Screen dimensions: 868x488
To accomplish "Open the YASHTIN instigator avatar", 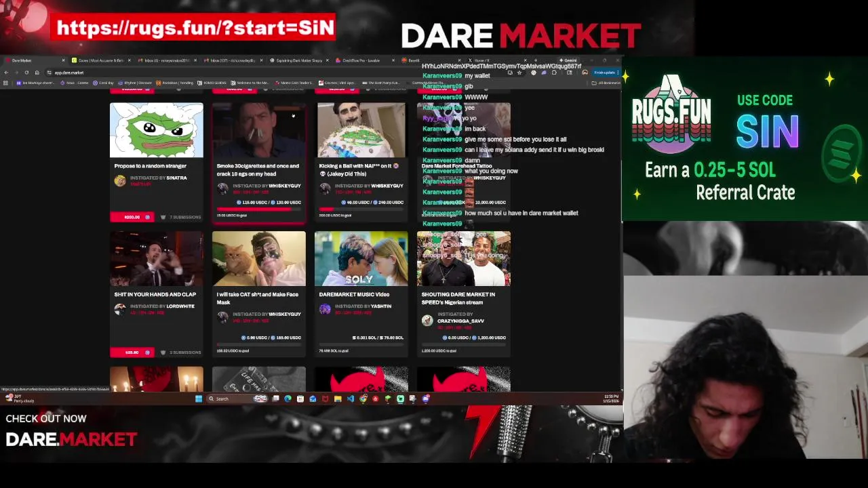I will point(325,309).
